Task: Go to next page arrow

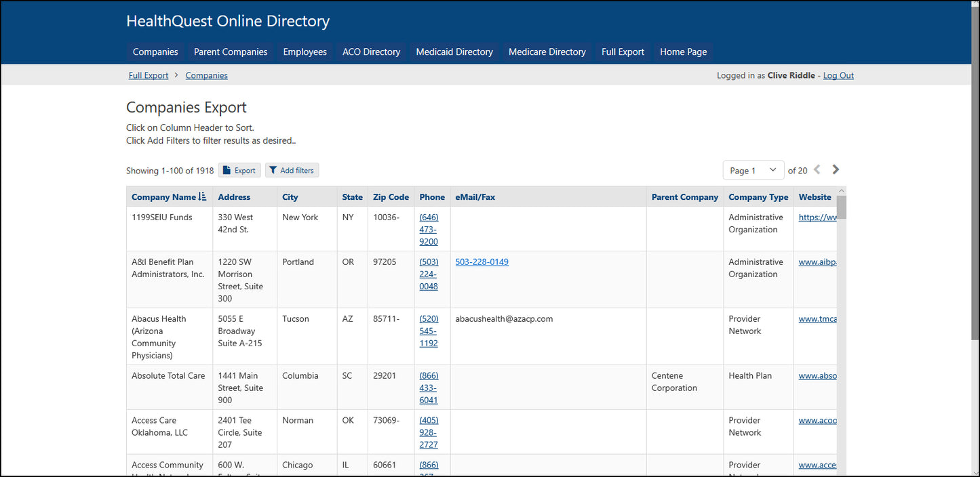Action: coord(836,170)
